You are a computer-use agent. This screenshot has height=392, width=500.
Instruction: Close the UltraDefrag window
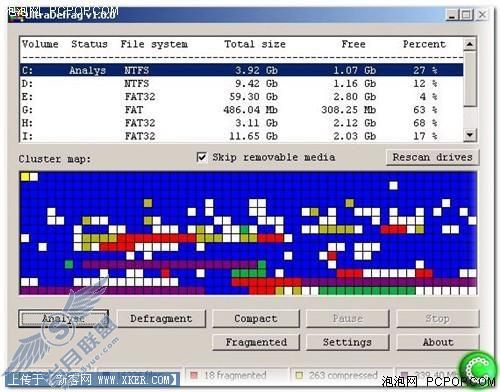point(482,15)
